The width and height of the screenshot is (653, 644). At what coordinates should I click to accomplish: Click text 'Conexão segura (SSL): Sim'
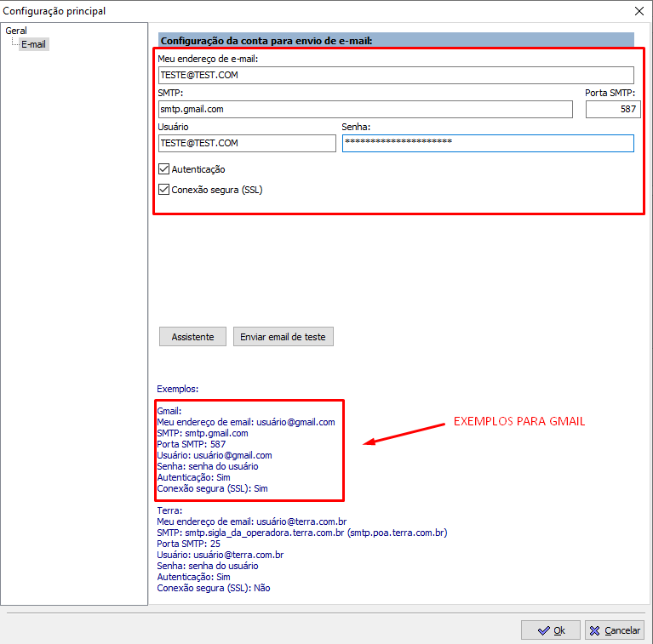tap(212, 488)
